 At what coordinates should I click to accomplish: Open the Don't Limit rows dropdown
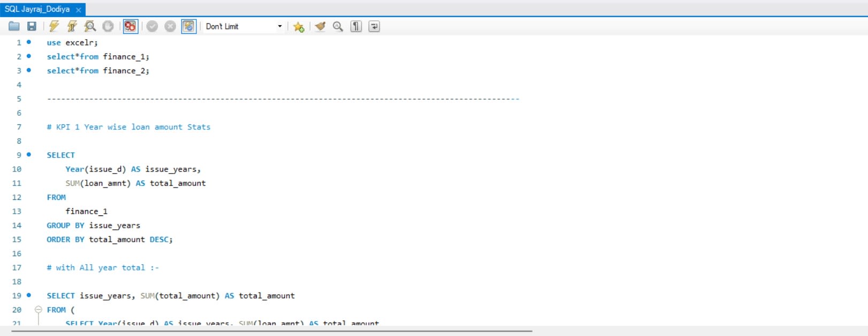[279, 26]
